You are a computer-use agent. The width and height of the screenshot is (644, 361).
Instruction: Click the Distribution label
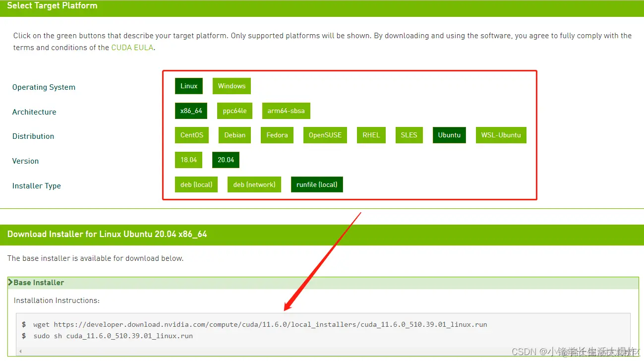click(x=33, y=136)
